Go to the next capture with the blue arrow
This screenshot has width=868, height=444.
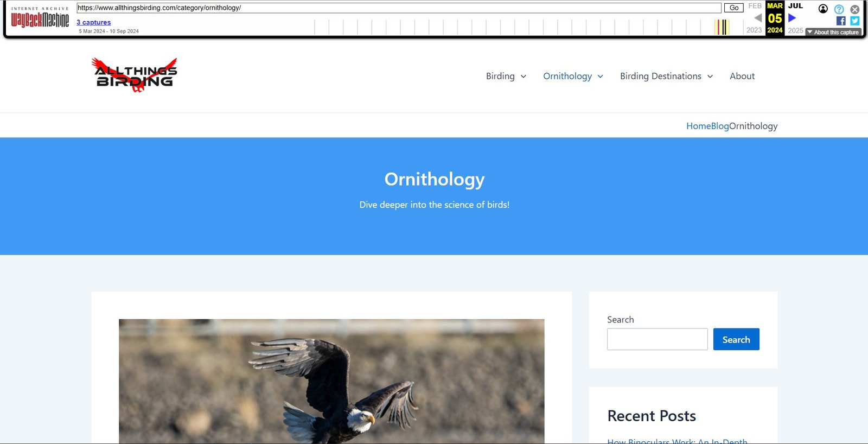click(x=792, y=18)
